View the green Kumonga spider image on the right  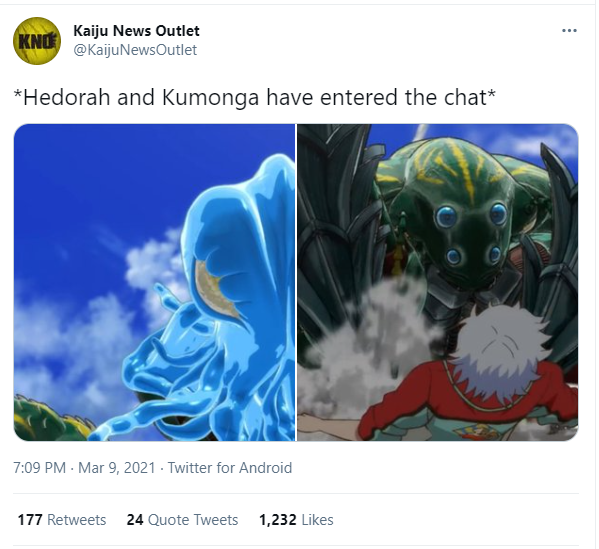[x=438, y=282]
